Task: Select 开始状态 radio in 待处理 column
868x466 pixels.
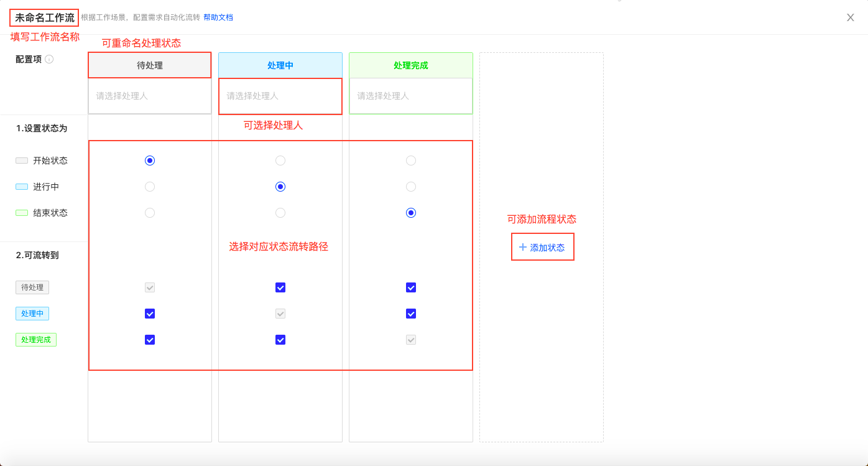Action: 150,161
